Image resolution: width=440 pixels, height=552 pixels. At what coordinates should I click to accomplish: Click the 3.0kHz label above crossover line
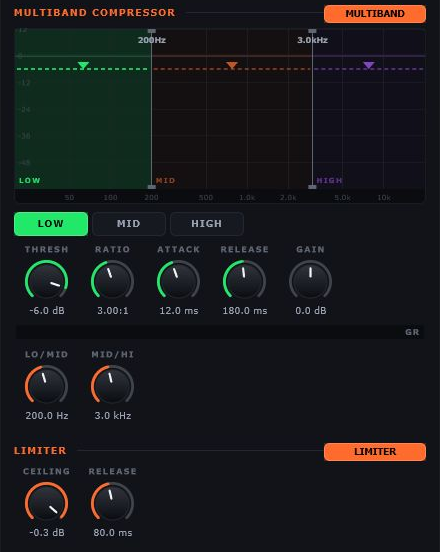tap(313, 40)
